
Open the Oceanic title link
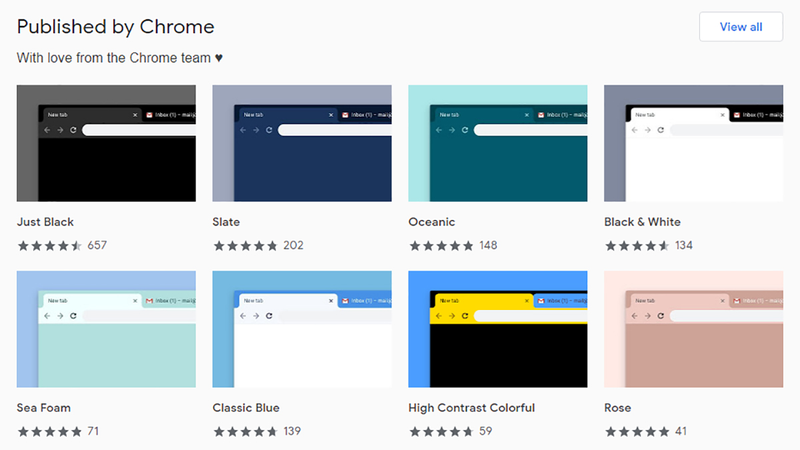click(x=432, y=222)
